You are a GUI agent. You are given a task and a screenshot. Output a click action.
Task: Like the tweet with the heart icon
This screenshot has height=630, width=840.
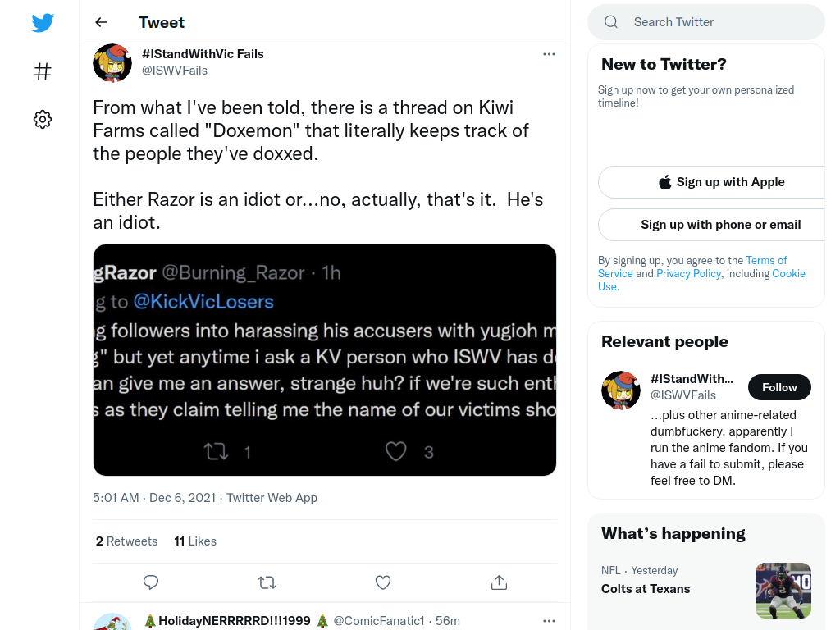pos(383,582)
